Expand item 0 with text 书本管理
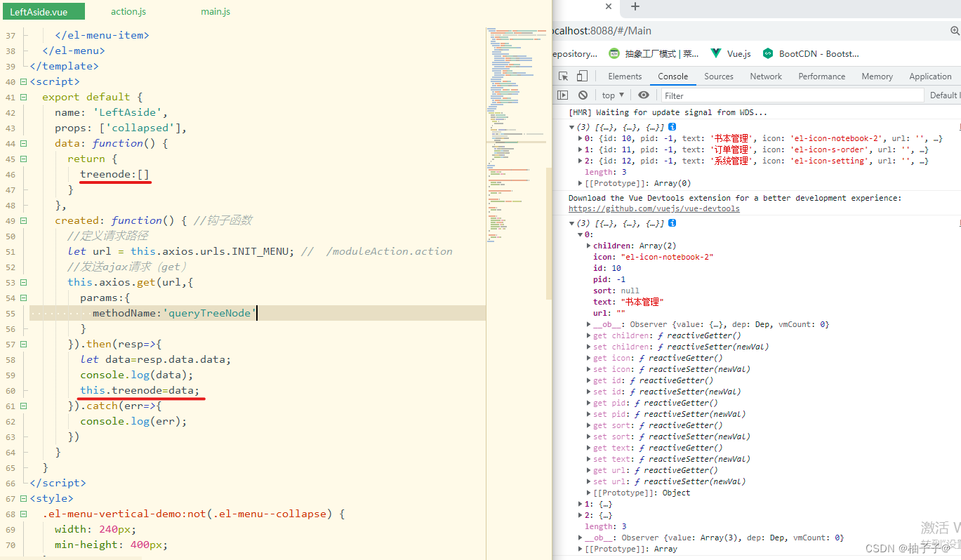Image resolution: width=961 pixels, height=560 pixels. tap(580, 139)
